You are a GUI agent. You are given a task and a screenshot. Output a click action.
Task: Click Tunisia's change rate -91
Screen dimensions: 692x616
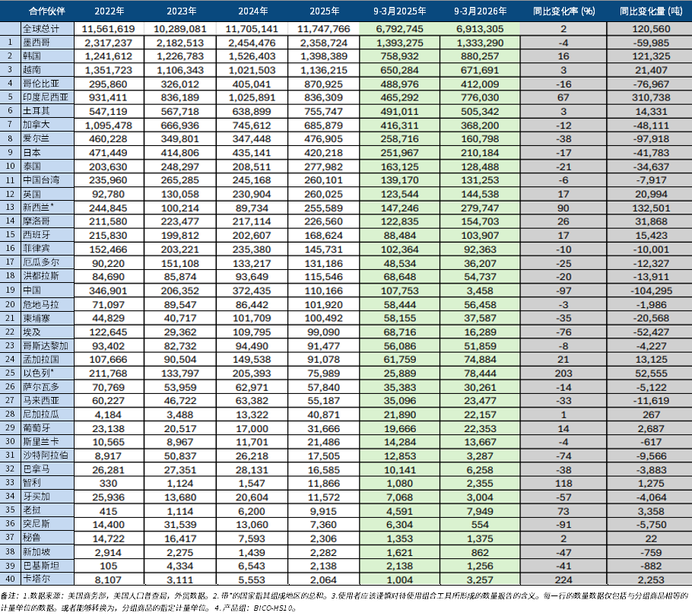(563, 525)
